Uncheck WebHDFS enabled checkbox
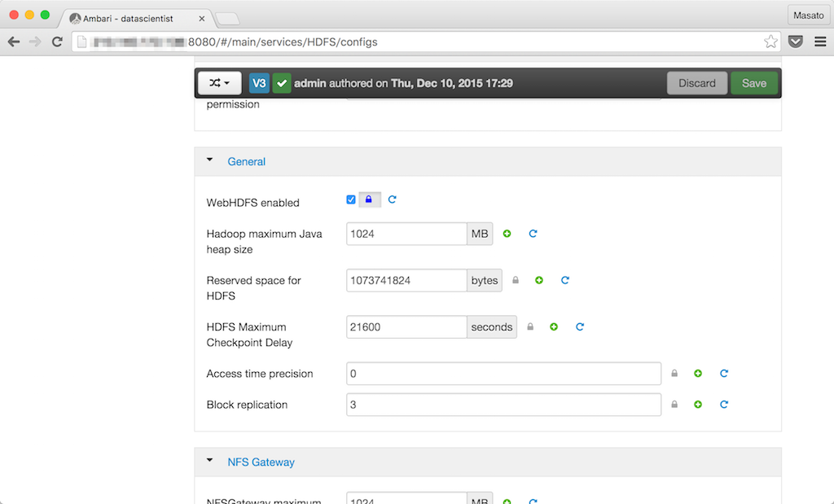 351,199
